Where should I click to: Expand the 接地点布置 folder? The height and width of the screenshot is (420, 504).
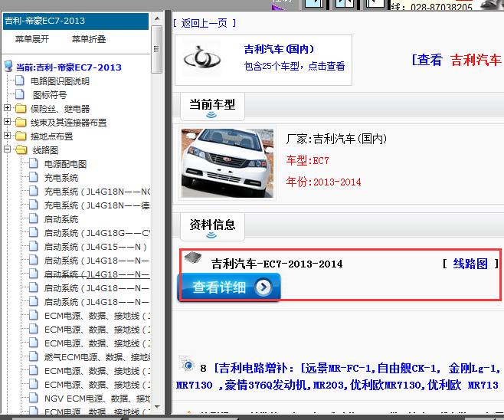[7, 136]
